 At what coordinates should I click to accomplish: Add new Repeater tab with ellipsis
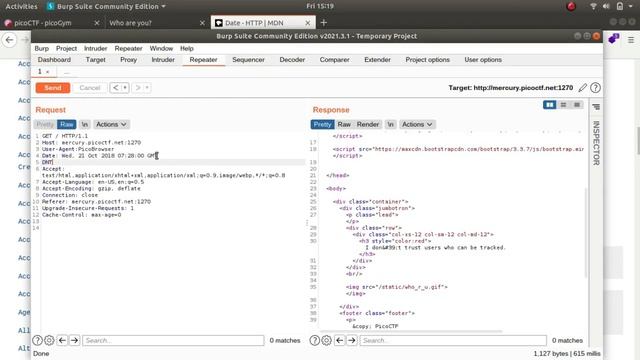(67, 72)
